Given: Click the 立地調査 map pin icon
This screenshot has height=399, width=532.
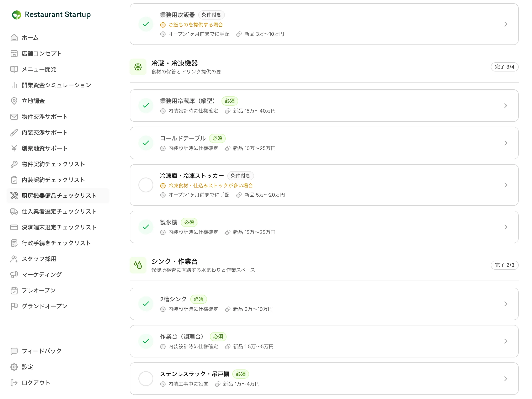Looking at the screenshot, I should pyautogui.click(x=14, y=101).
